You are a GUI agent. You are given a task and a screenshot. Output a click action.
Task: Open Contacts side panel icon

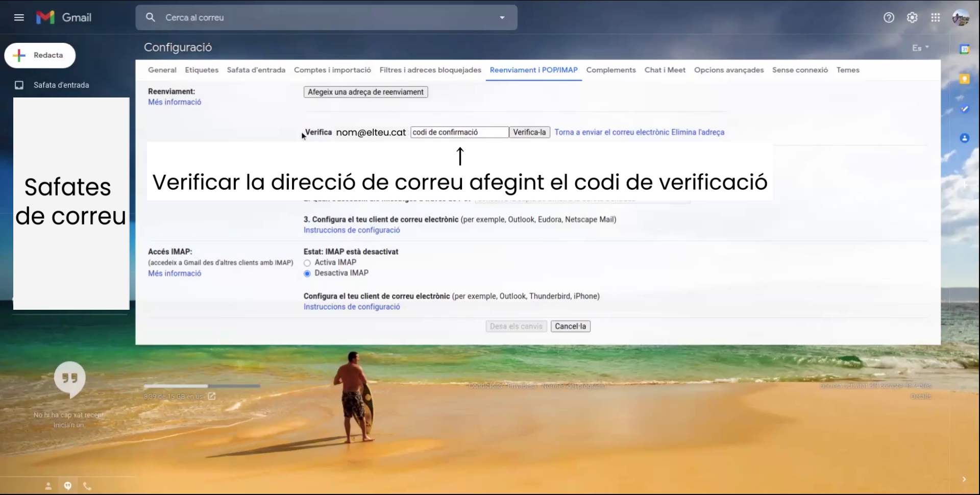click(964, 138)
